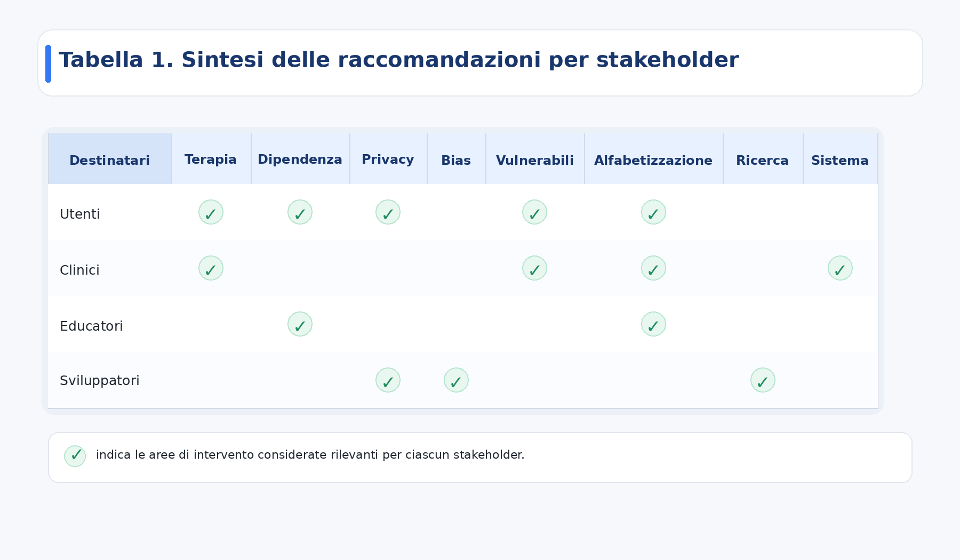
Task: Click the Destinatari column header
Action: 109,160
